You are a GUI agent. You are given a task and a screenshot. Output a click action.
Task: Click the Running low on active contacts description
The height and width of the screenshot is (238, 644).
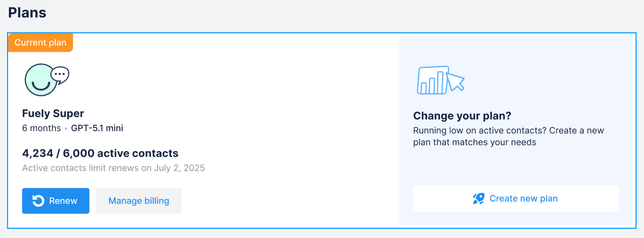(508, 136)
